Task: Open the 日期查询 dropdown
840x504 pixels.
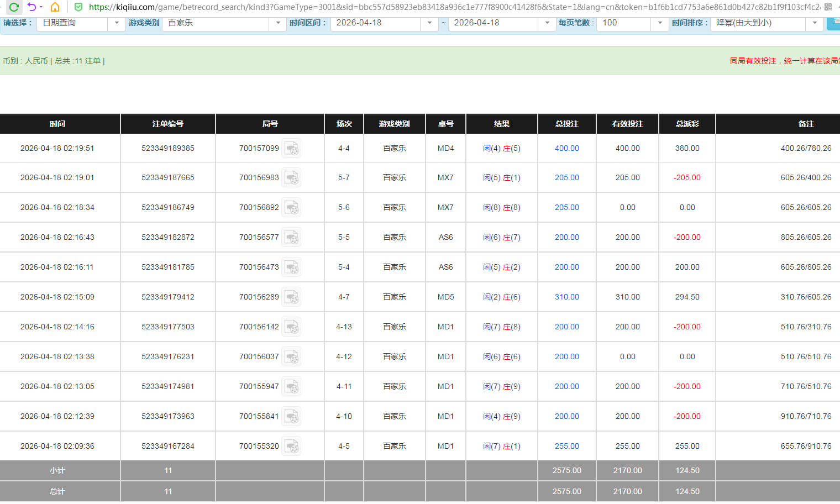Action: pos(117,23)
